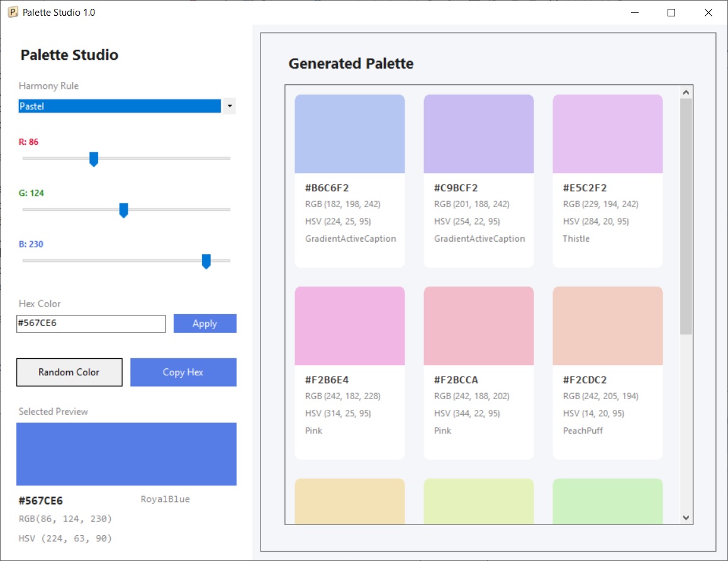Click the HSV (344, 22, 95) text

coord(467,413)
